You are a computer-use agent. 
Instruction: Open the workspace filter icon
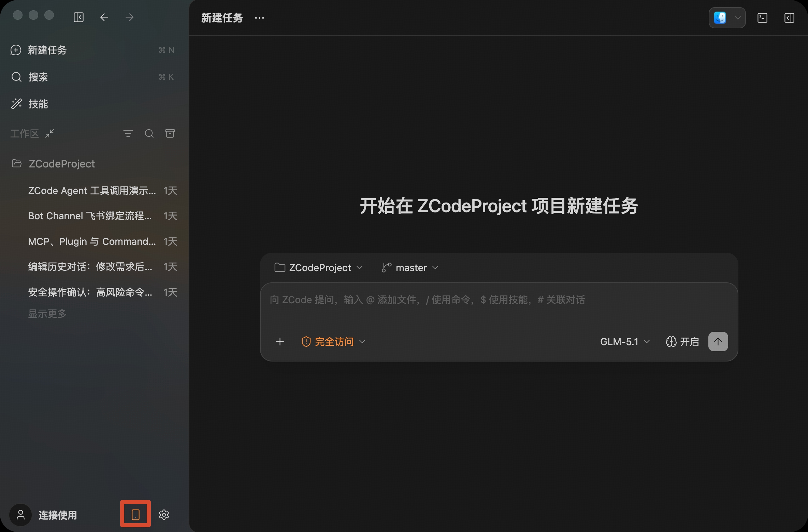pos(128,133)
